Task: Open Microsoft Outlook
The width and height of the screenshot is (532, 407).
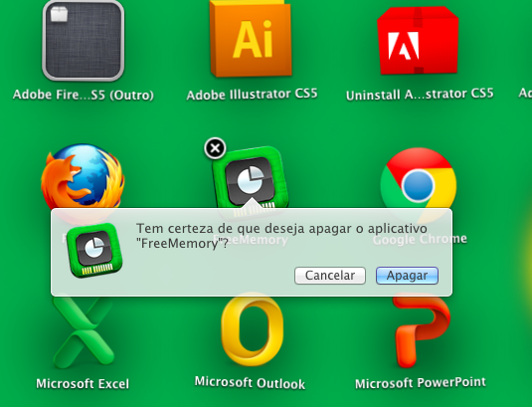Action: (x=252, y=330)
